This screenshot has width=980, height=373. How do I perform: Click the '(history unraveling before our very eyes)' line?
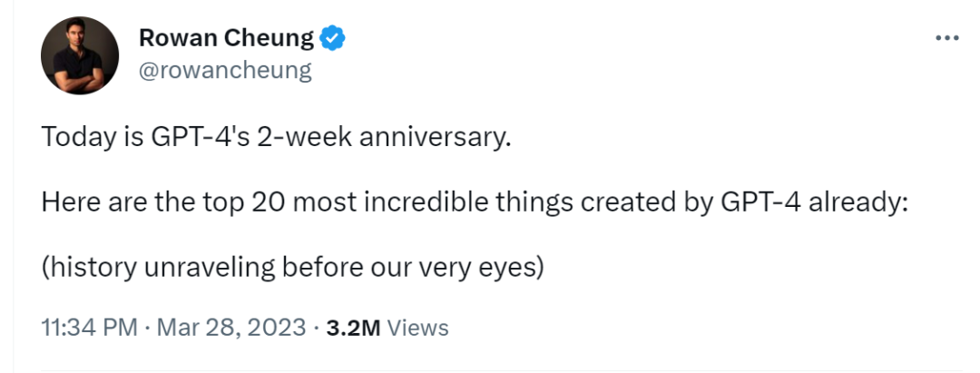click(x=292, y=269)
